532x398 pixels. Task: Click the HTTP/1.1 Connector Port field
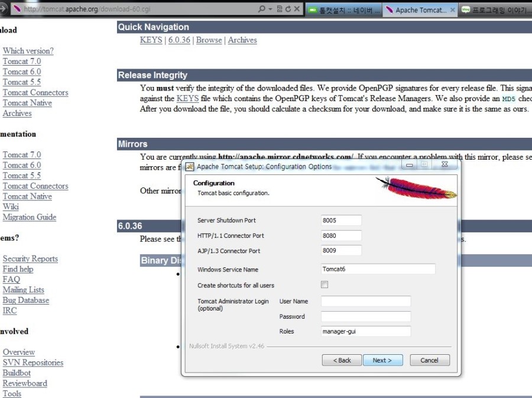point(341,235)
